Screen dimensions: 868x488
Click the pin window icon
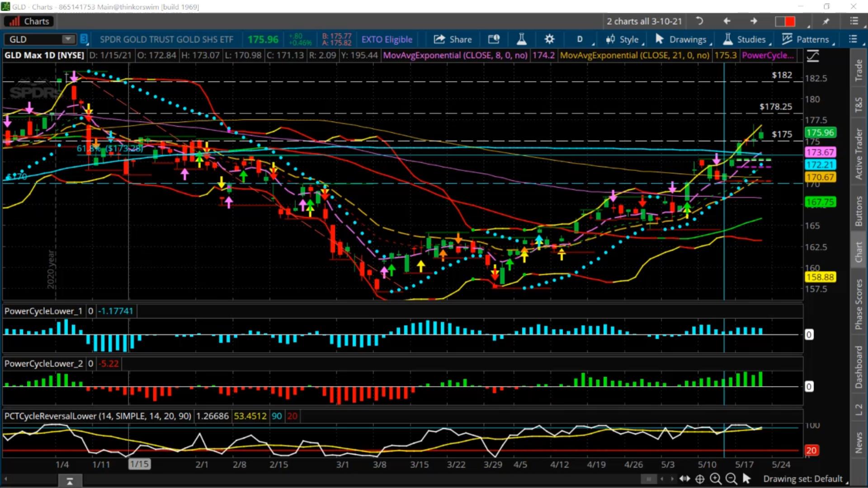point(826,21)
